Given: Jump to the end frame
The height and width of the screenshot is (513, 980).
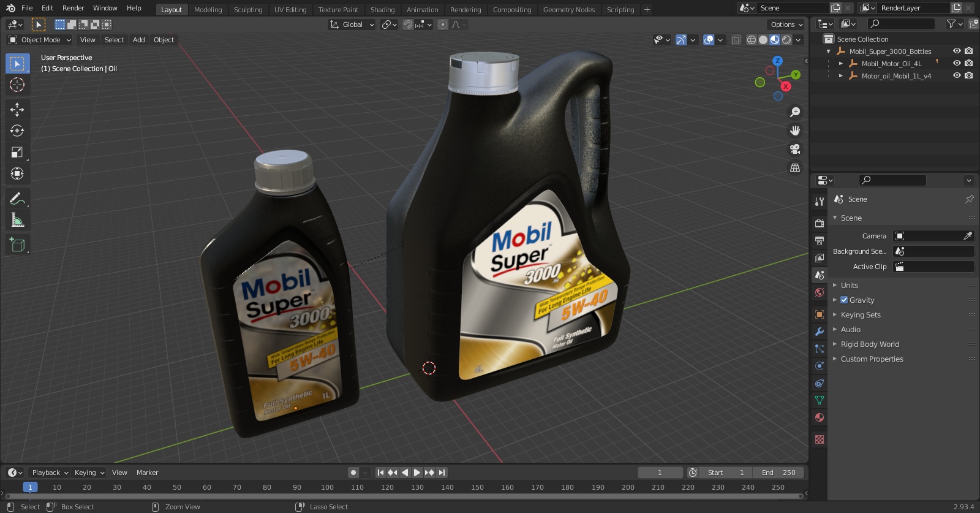Looking at the screenshot, I should click(442, 473).
